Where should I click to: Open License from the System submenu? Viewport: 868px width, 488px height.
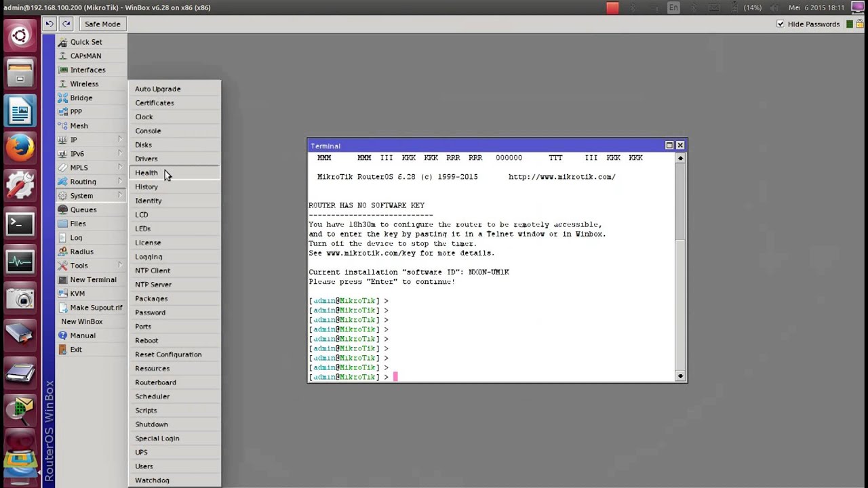[x=175, y=243]
